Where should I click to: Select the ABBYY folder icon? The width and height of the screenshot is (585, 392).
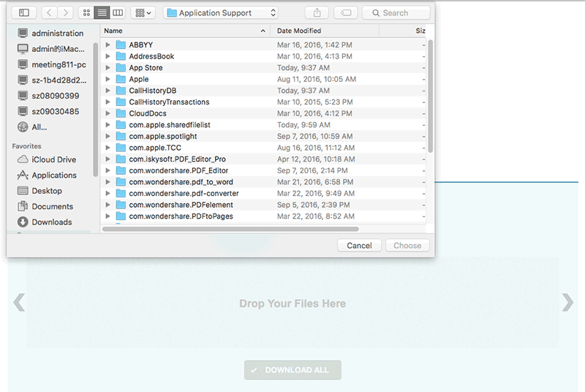point(121,45)
